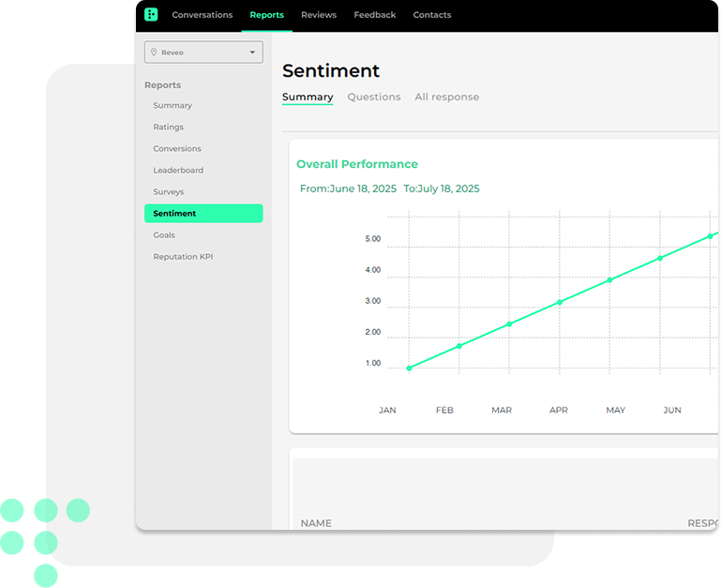
Task: Click the green app logo icon
Action: [x=152, y=15]
